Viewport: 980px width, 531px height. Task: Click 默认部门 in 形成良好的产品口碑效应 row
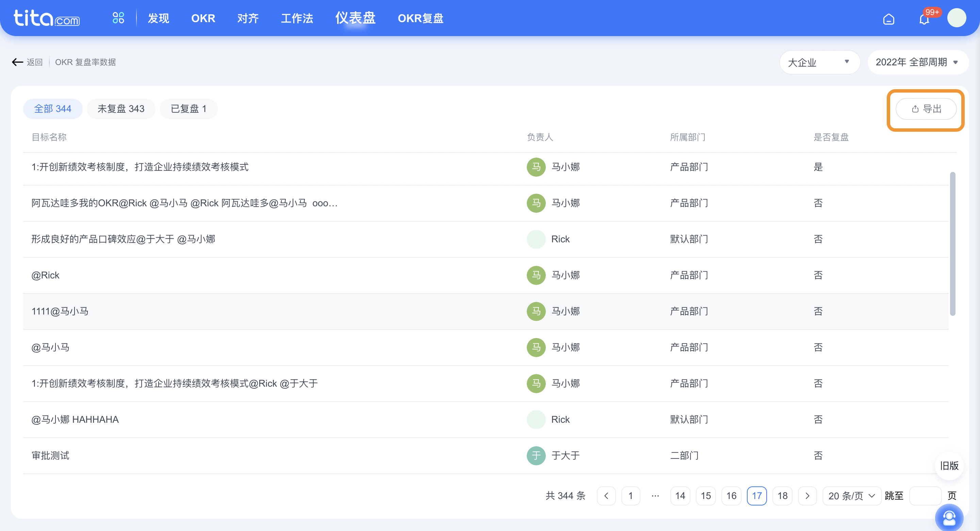(x=689, y=239)
